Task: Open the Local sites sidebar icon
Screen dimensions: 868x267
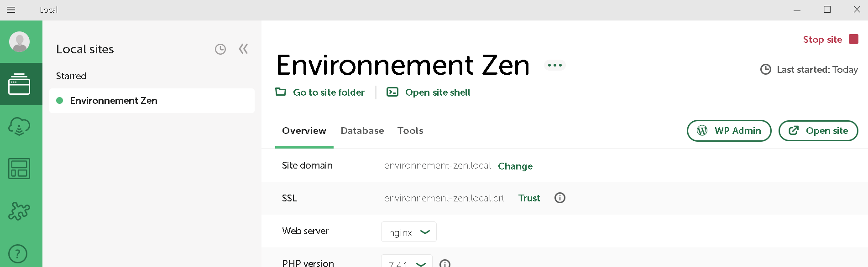Action: tap(19, 84)
